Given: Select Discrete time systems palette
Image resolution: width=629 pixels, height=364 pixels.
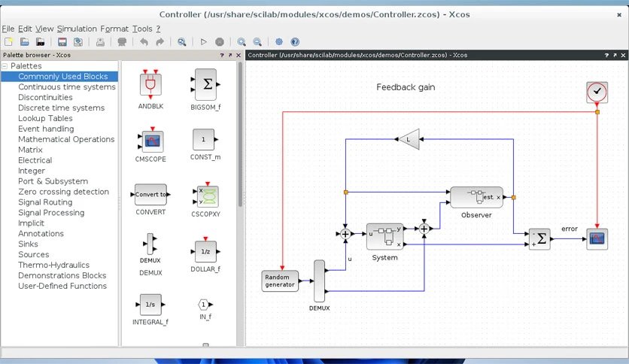Looking at the screenshot, I should 62,108.
